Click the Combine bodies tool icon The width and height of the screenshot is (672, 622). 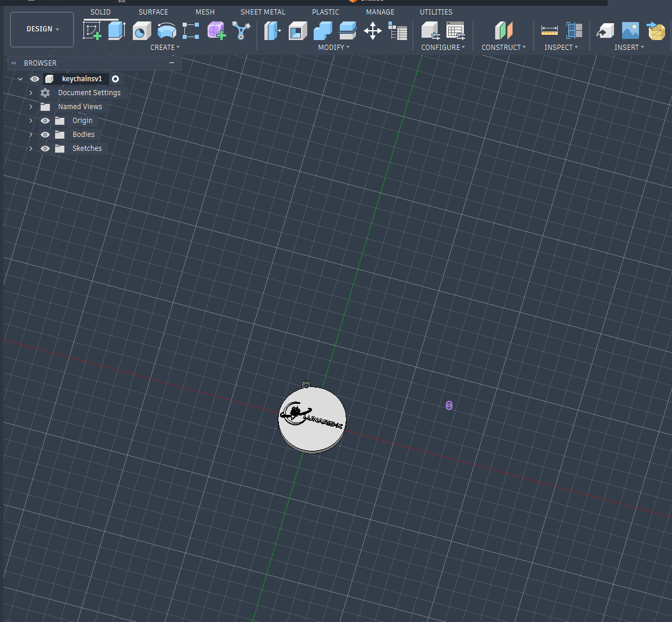[x=323, y=31]
